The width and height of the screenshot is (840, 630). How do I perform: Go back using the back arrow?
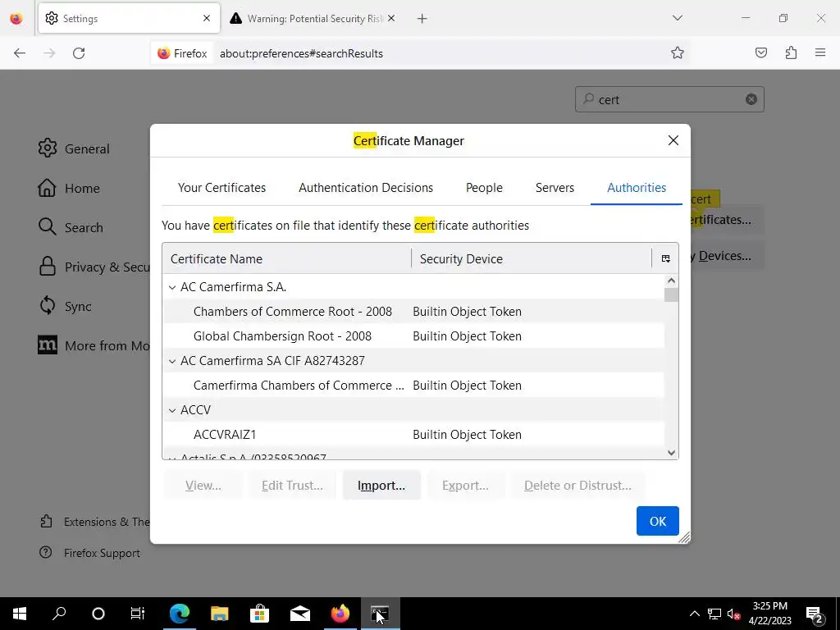tap(20, 53)
